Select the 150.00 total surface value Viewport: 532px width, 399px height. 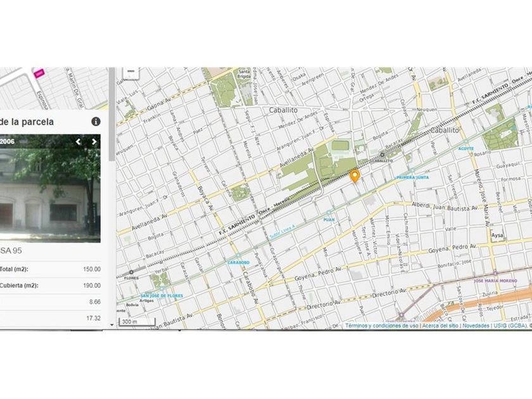click(x=92, y=269)
